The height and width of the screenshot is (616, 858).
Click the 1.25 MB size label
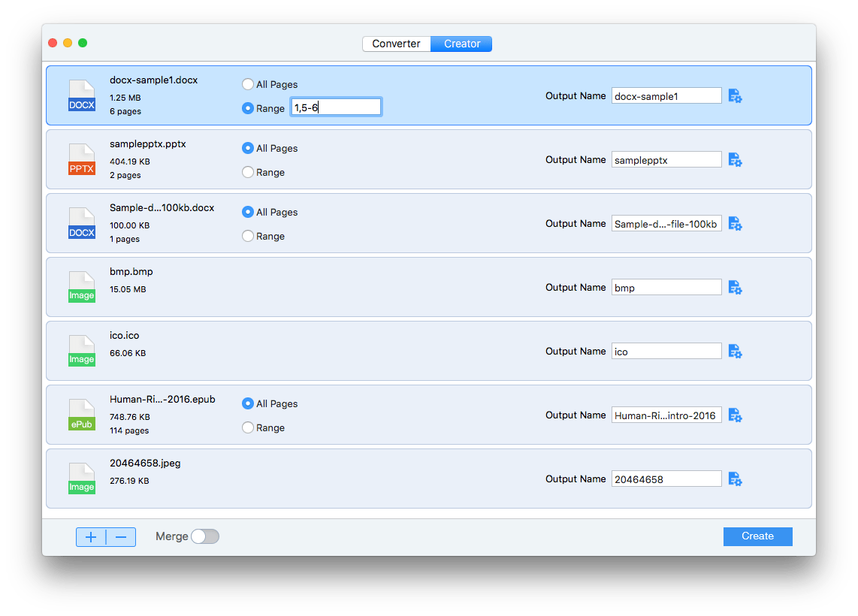click(x=125, y=98)
